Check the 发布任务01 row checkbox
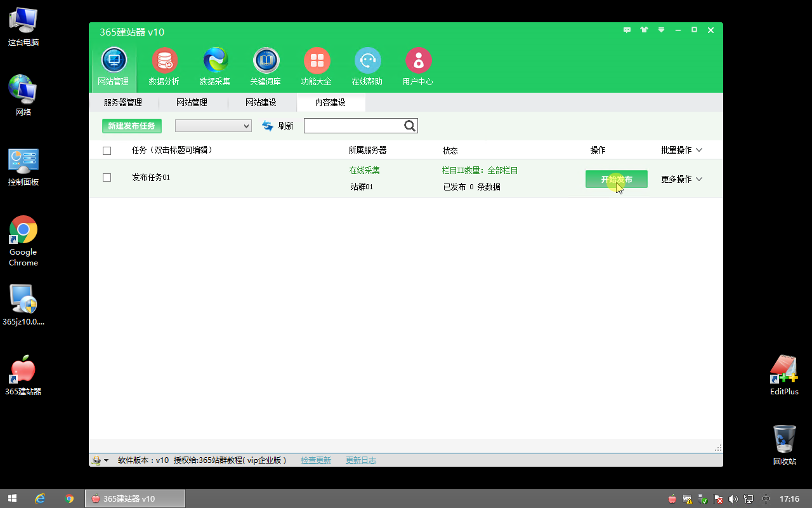 tap(107, 178)
